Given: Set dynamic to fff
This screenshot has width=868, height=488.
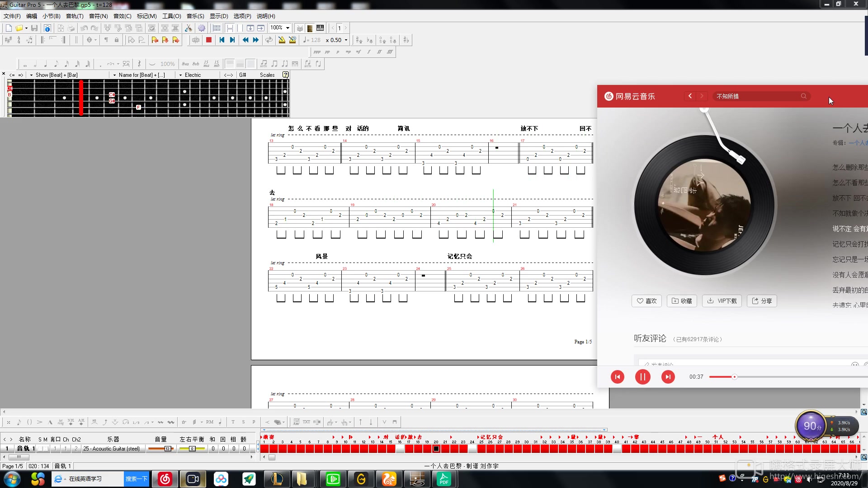Looking at the screenshot, I should point(390,52).
